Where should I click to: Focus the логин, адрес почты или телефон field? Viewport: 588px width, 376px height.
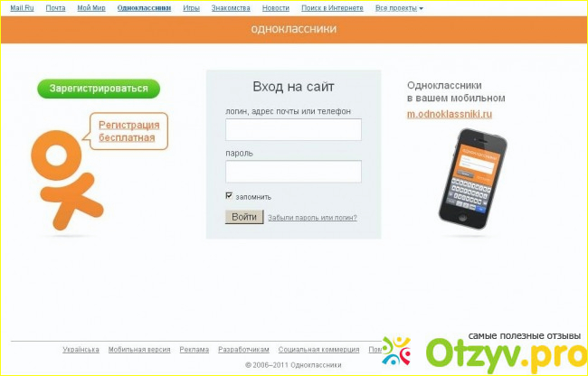[x=293, y=129]
